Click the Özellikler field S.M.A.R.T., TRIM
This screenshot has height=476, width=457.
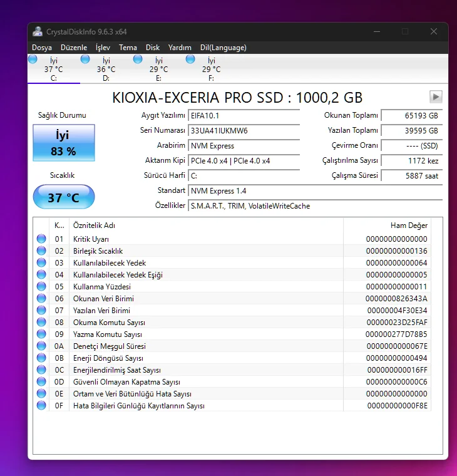pos(315,206)
